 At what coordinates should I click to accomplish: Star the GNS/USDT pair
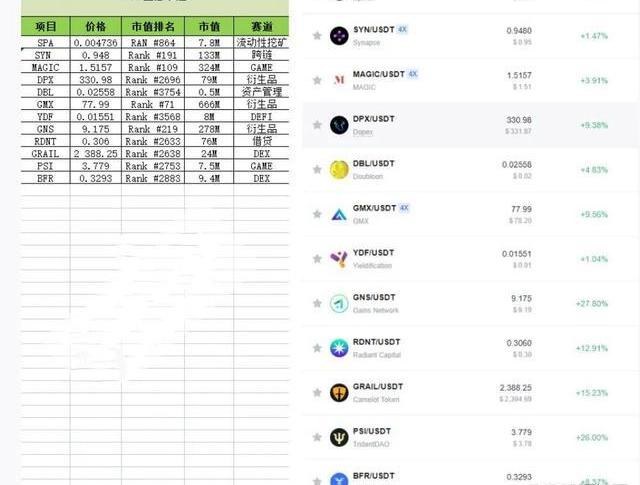(x=317, y=303)
